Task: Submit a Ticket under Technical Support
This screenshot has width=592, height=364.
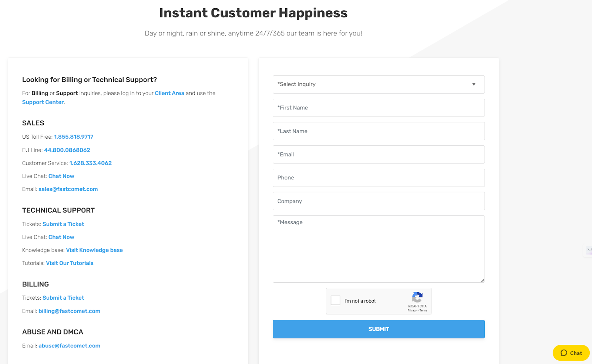Action: pyautogui.click(x=63, y=224)
